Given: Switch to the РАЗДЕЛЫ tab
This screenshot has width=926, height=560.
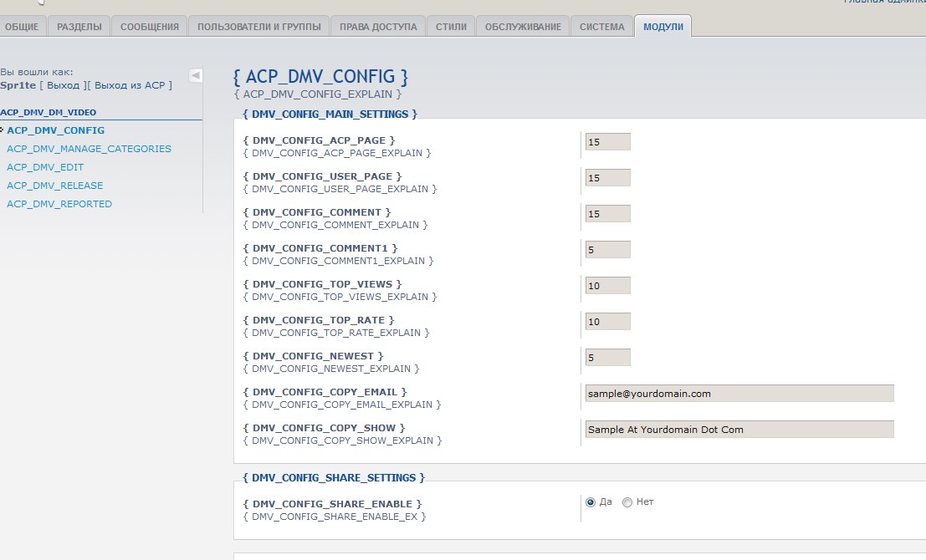Looking at the screenshot, I should pos(79,27).
